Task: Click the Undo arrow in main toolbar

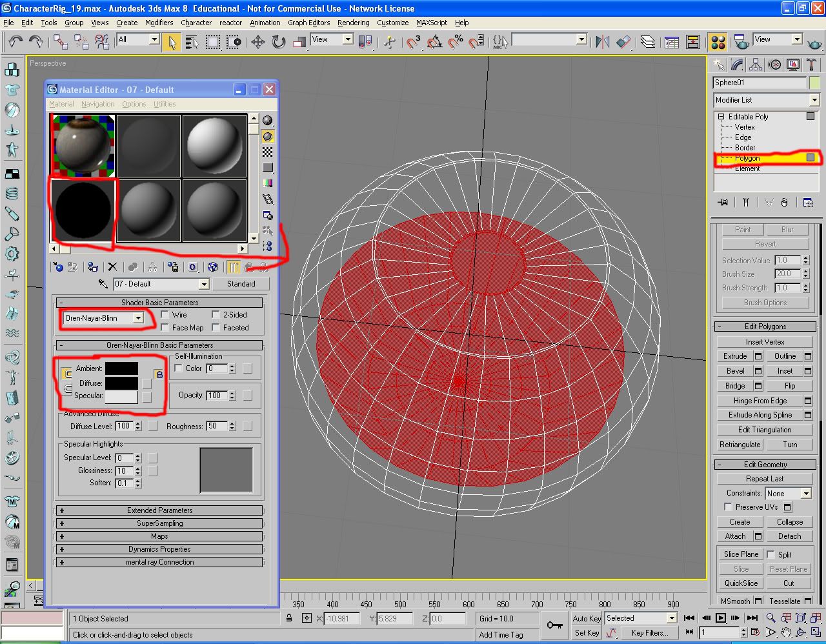Action: (x=15, y=42)
